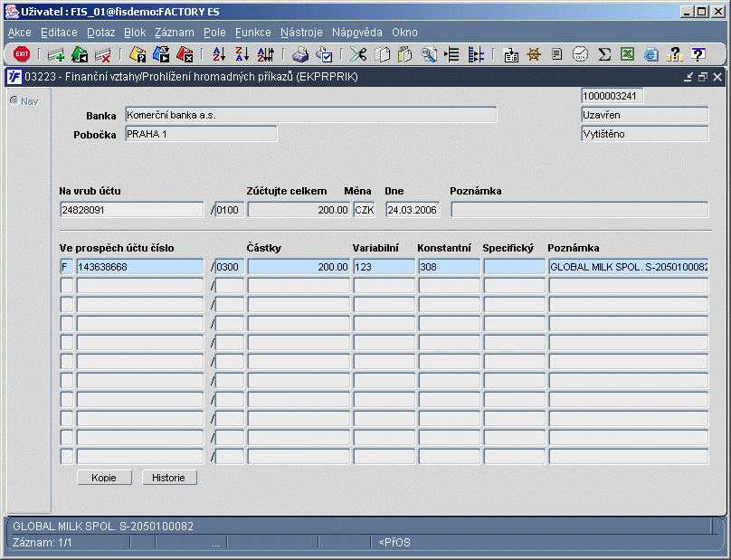Click the empty header Poznámka field
Viewport: 731px width, 560px height.
point(580,210)
